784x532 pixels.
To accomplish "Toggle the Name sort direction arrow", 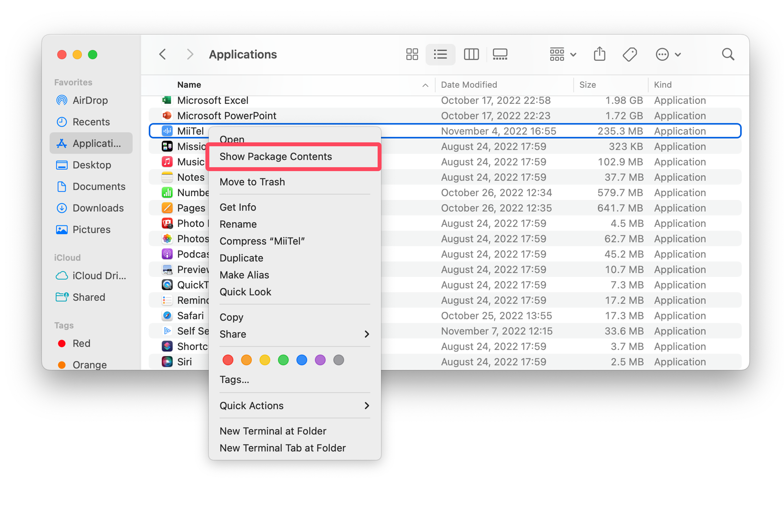I will 425,85.
